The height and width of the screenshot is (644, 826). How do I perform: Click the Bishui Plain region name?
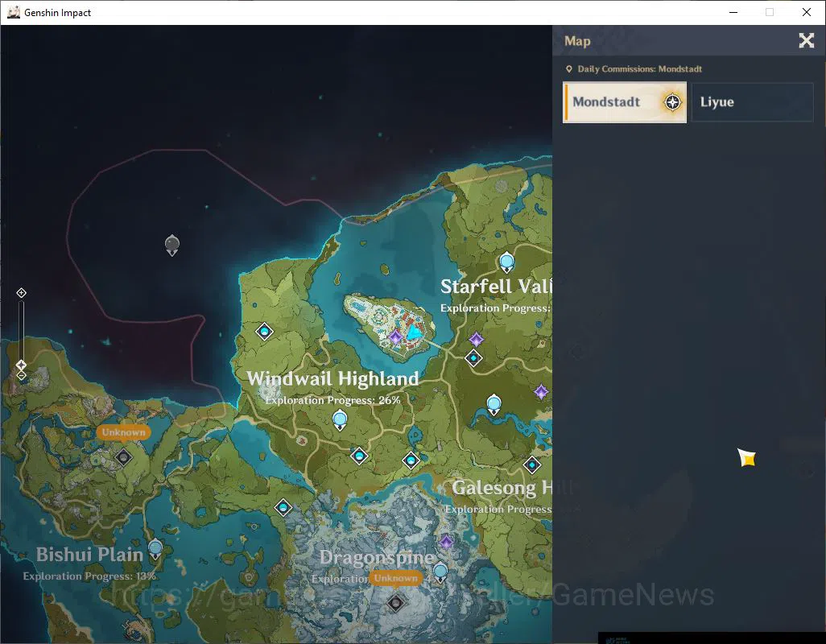click(89, 555)
